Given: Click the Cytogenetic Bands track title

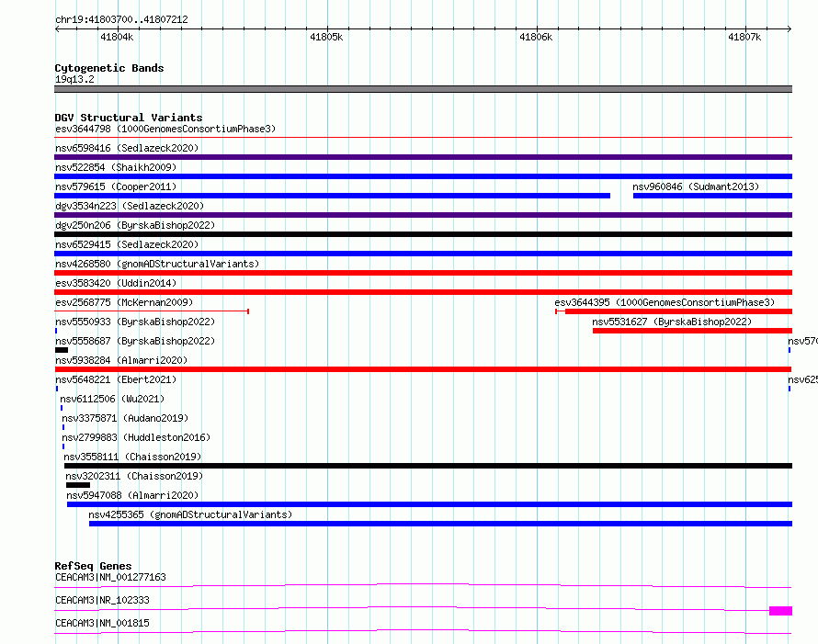Looking at the screenshot, I should (x=109, y=68).
